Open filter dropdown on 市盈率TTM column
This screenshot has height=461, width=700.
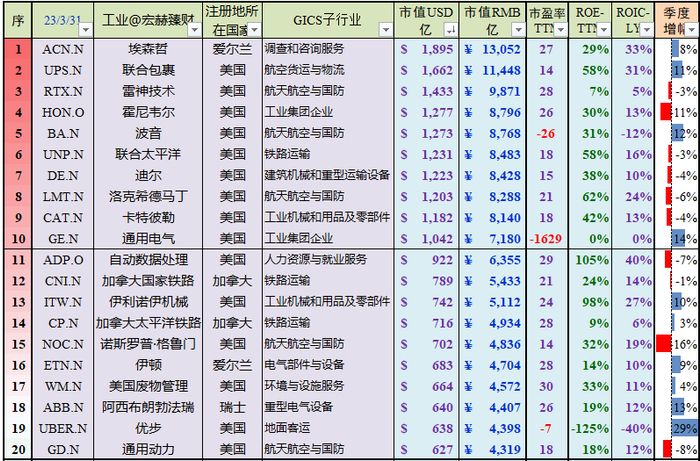click(x=560, y=30)
